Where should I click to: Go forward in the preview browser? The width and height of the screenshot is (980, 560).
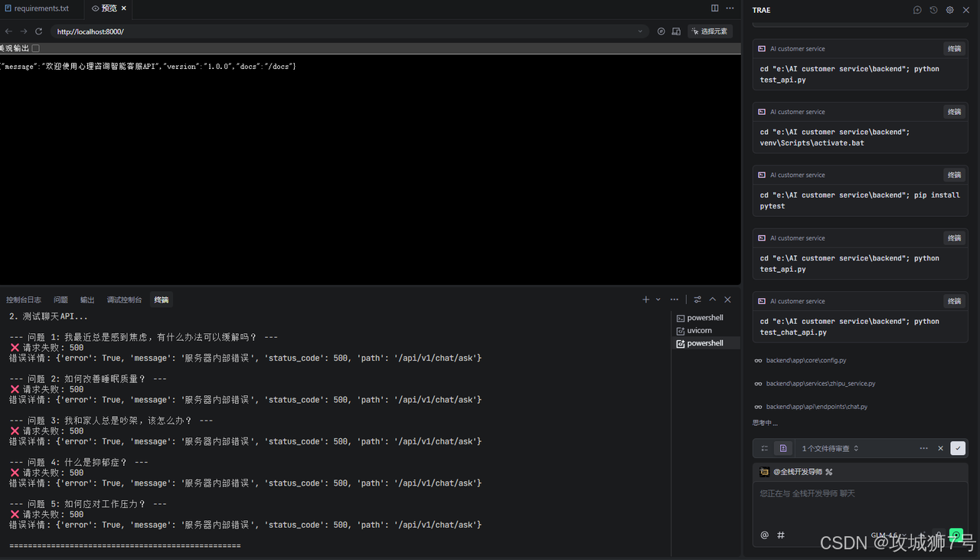[24, 31]
